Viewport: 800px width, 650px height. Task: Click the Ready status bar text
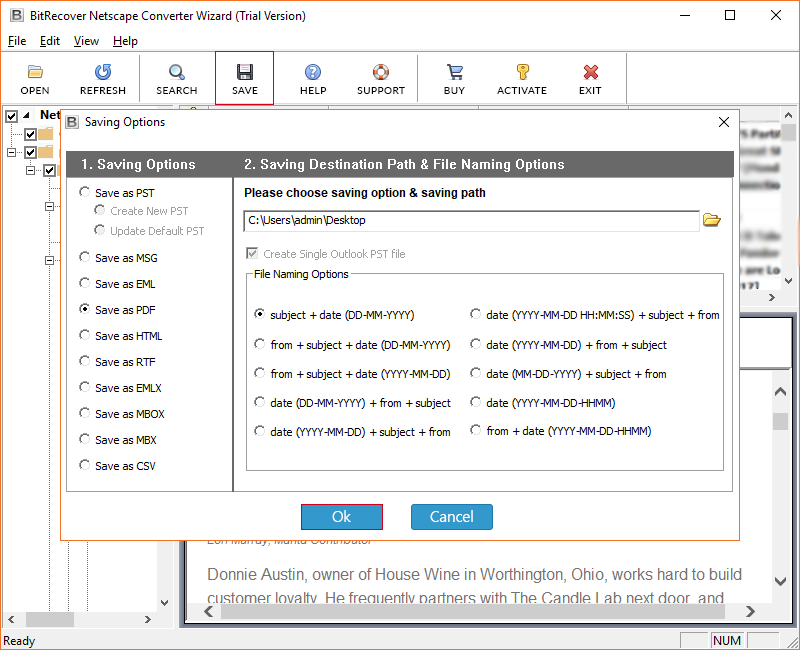tap(19, 641)
